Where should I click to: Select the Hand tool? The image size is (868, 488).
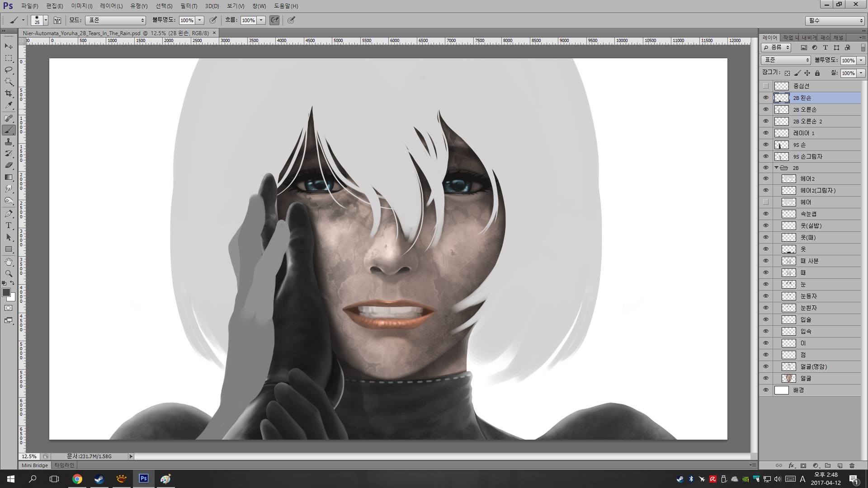pyautogui.click(x=9, y=262)
